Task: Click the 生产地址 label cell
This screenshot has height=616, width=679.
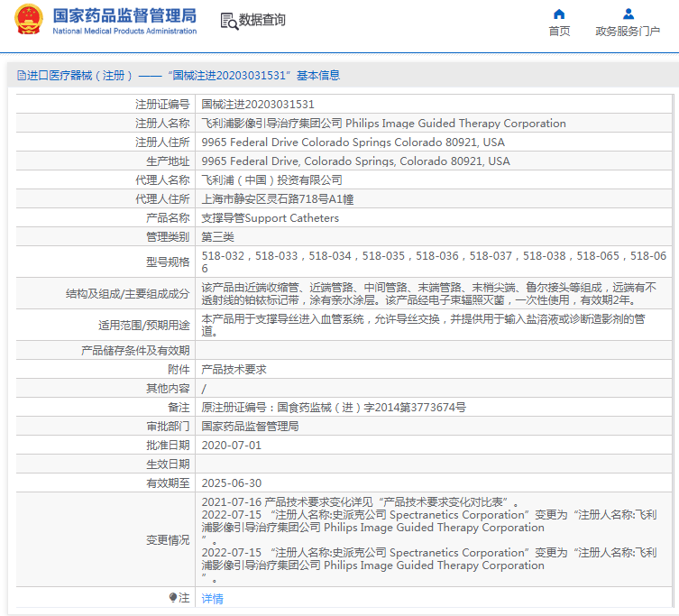Action: (106, 161)
